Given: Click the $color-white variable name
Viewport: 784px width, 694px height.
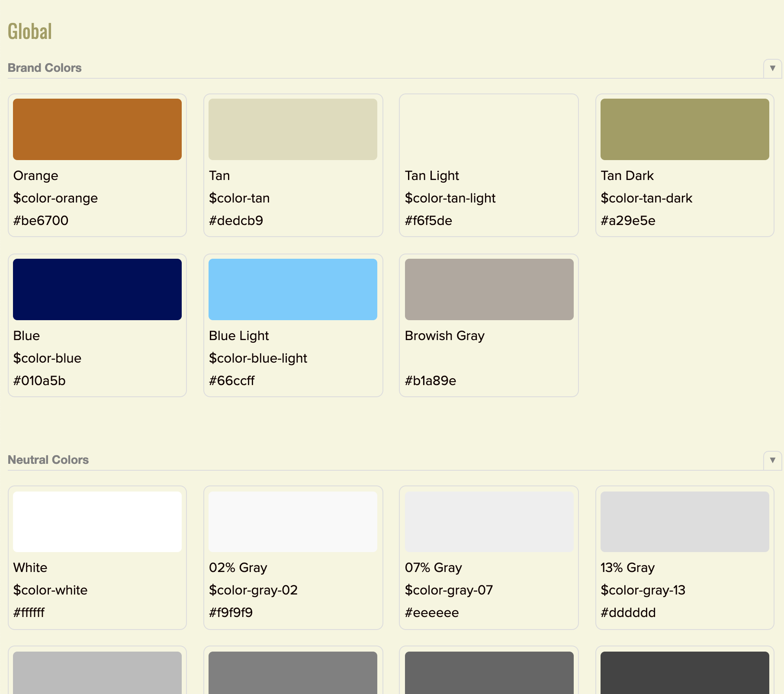Looking at the screenshot, I should point(50,590).
